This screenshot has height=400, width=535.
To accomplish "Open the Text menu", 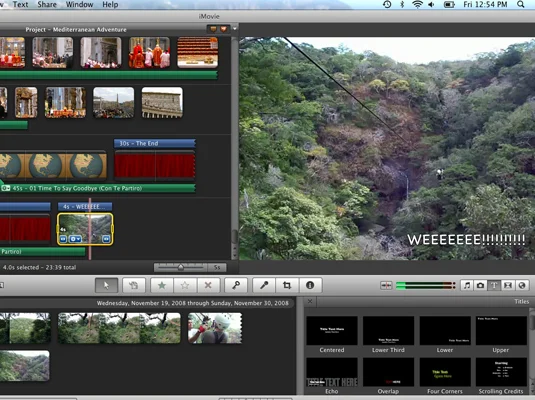I will (x=20, y=4).
